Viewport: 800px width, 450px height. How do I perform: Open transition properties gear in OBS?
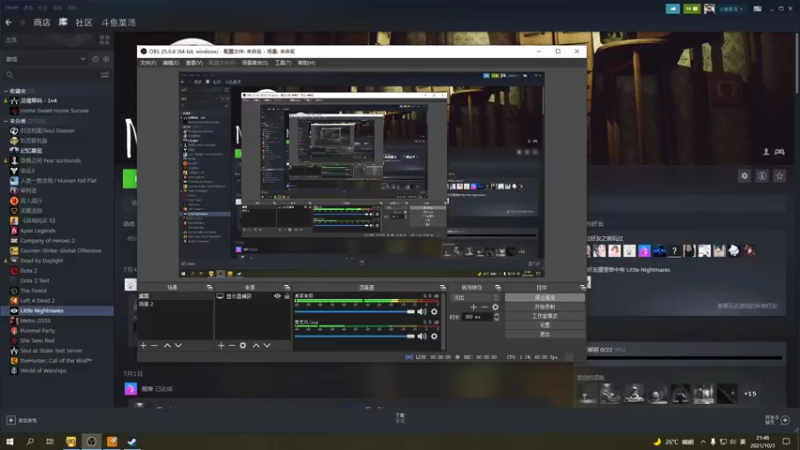pos(495,307)
